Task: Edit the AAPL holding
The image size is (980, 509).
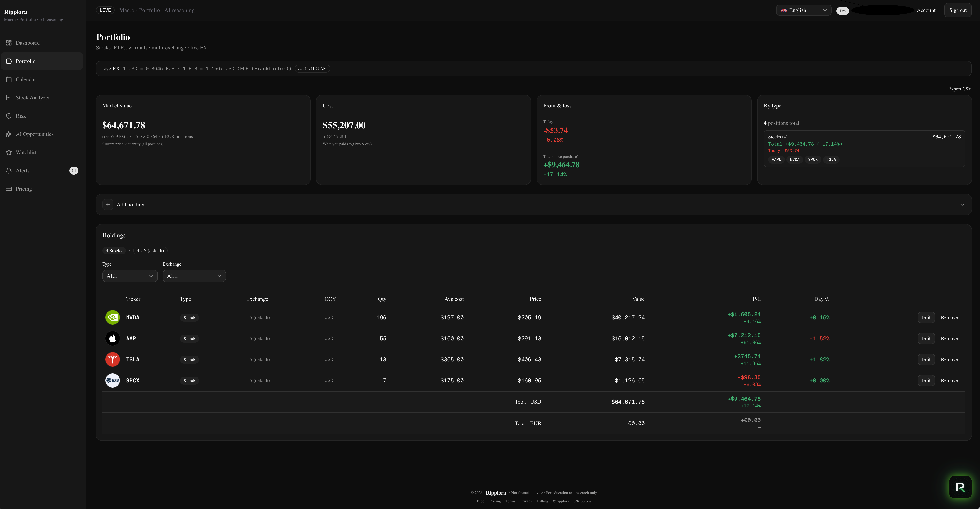Action: click(x=926, y=339)
